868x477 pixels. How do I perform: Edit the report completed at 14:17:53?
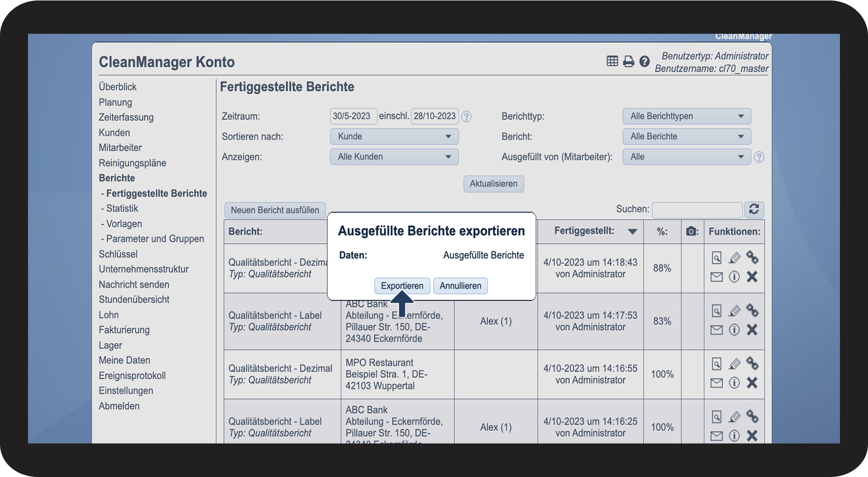coord(734,310)
